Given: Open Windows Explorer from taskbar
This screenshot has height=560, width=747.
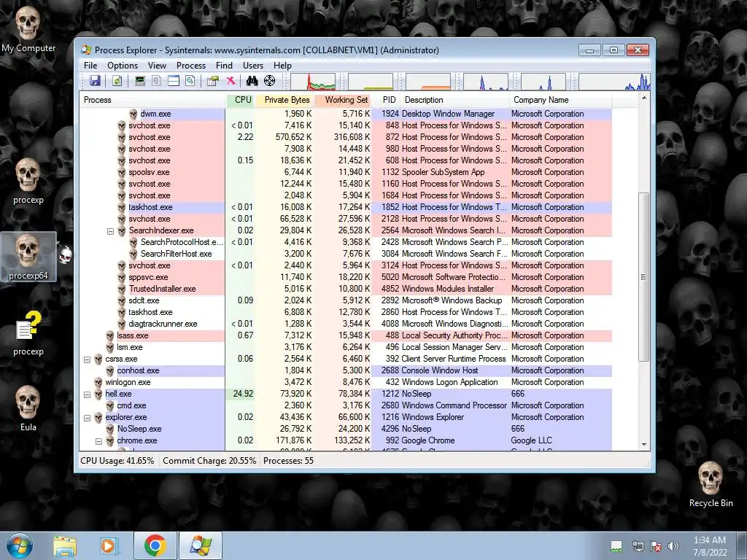Looking at the screenshot, I should 65,546.
